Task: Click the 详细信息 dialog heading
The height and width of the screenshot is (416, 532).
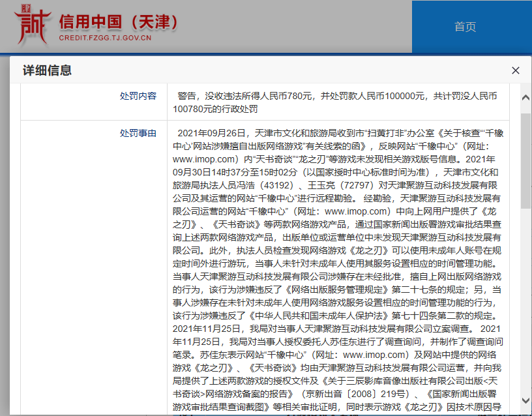Action: tap(47, 70)
